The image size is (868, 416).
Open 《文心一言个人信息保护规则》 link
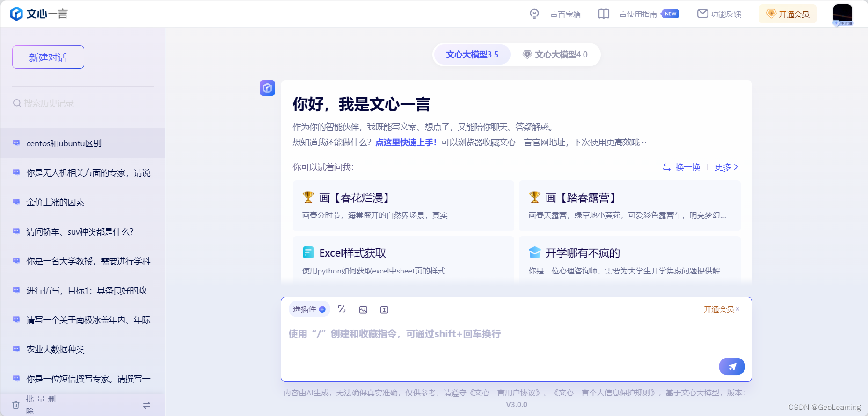coord(605,393)
